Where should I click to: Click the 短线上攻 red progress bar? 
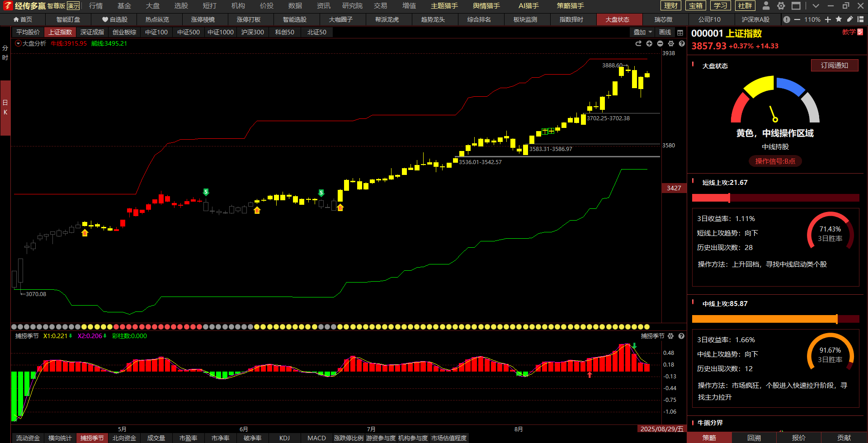[776, 198]
